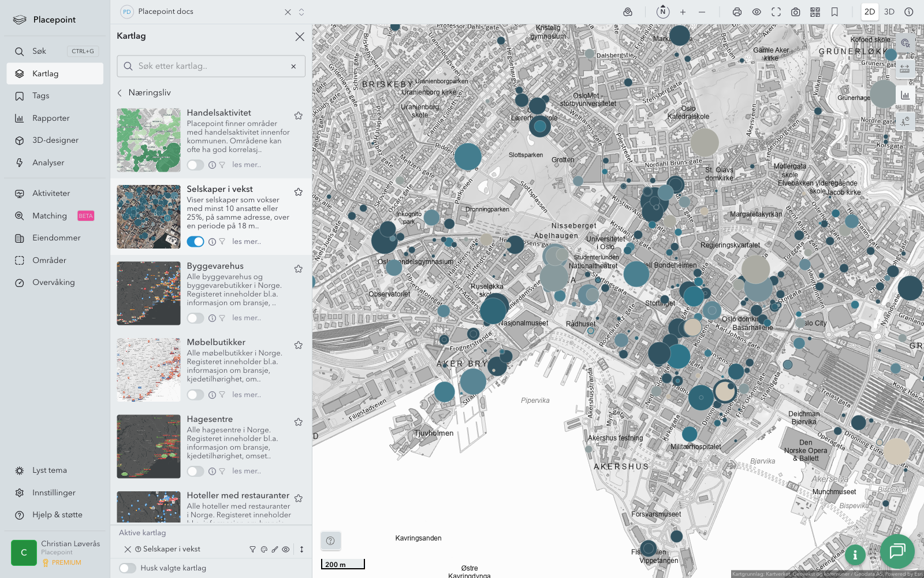The image size is (924, 578).
Task: Disable the Selskaper i vekst layer toggle
Action: [x=195, y=242]
